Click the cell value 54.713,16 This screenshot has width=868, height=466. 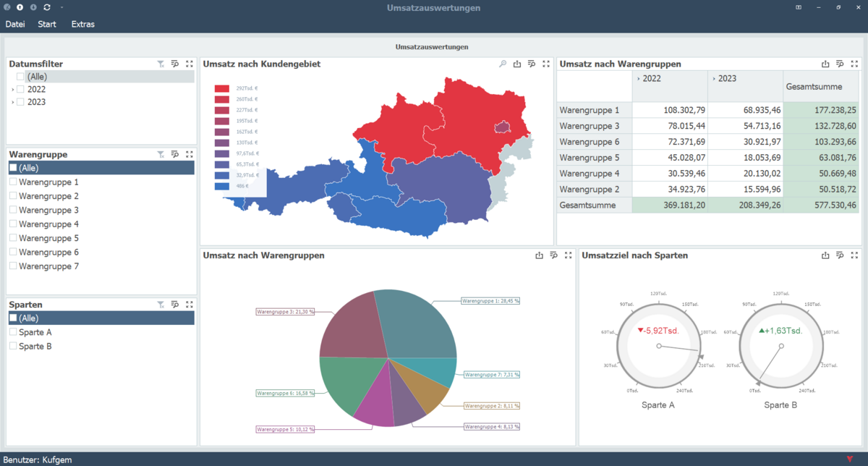tap(745, 126)
